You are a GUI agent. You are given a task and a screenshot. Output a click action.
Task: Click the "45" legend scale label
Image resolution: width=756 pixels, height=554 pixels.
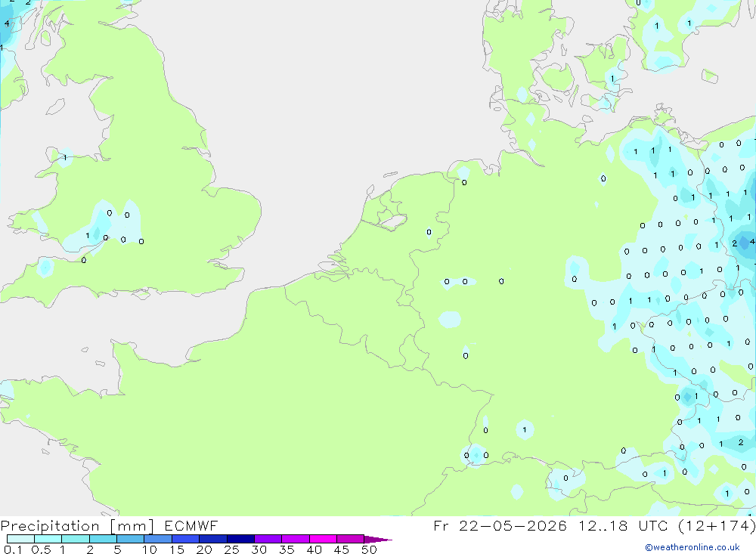(x=342, y=549)
